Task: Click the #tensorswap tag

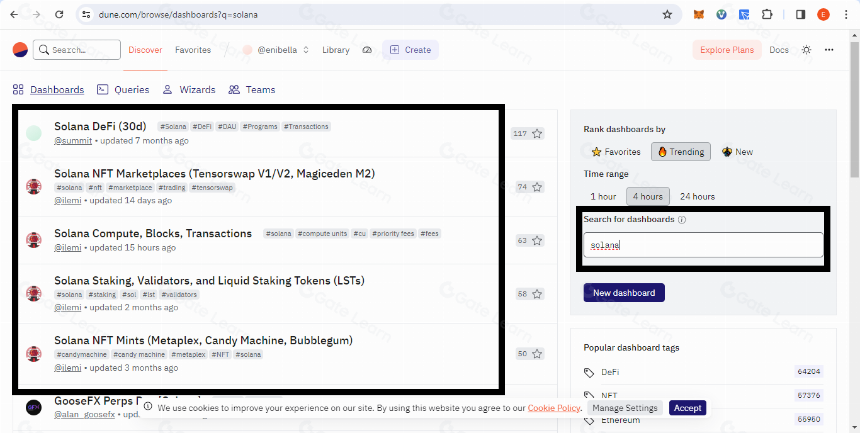Action: point(212,188)
